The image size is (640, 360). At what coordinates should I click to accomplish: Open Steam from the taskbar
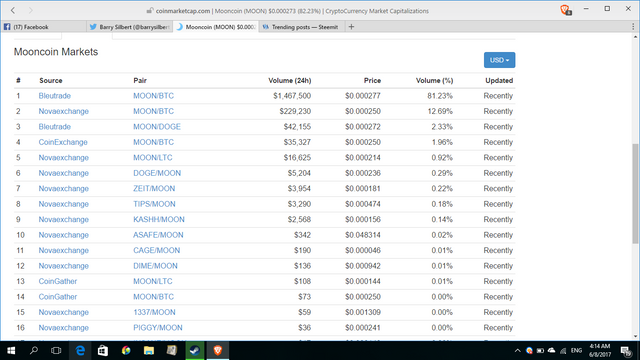pyautogui.click(x=195, y=351)
